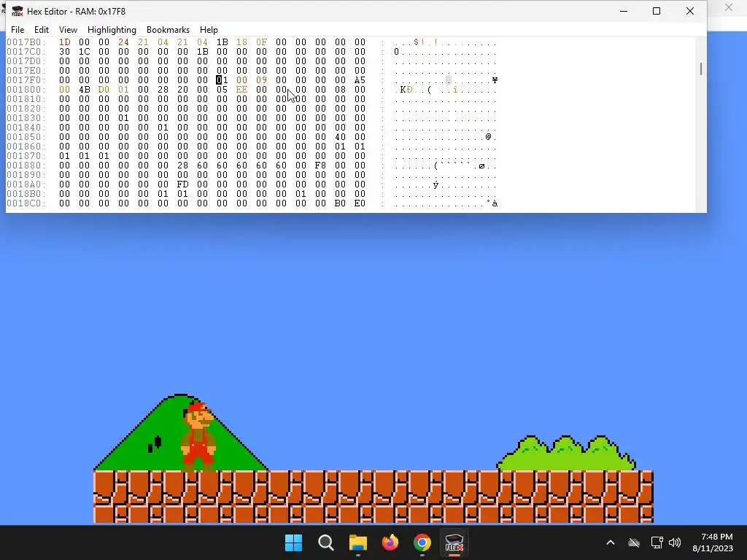Select byte 08 in row 001800
The image size is (747, 560).
340,90
